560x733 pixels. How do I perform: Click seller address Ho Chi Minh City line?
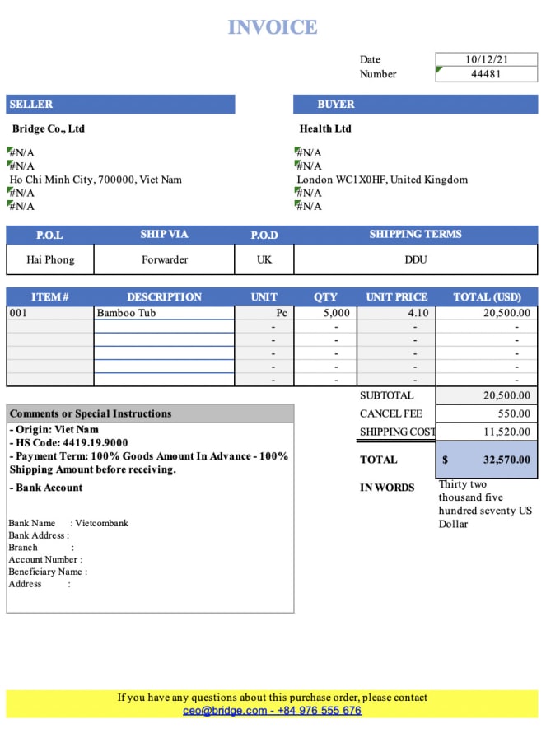pyautogui.click(x=96, y=180)
